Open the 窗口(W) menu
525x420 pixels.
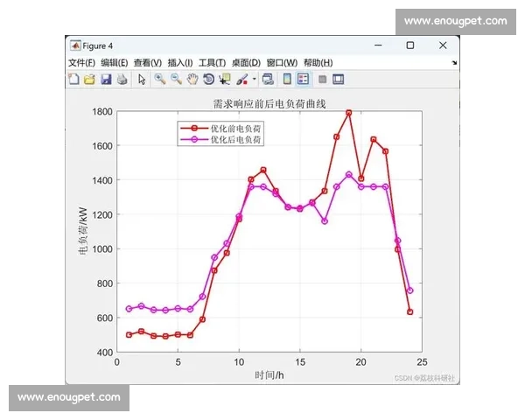pyautogui.click(x=282, y=63)
